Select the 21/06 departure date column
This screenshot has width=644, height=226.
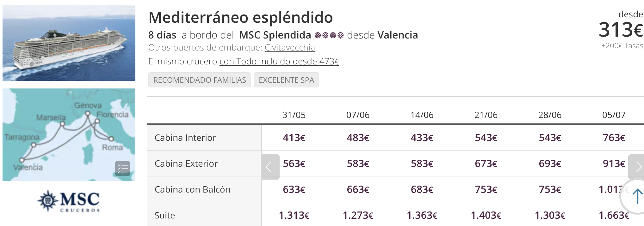tap(486, 115)
